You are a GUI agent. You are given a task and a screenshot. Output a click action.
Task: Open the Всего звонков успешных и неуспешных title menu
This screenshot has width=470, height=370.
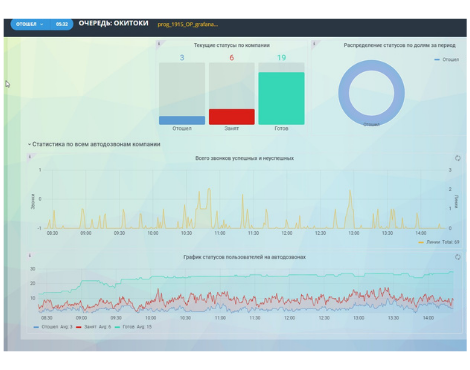244,158
